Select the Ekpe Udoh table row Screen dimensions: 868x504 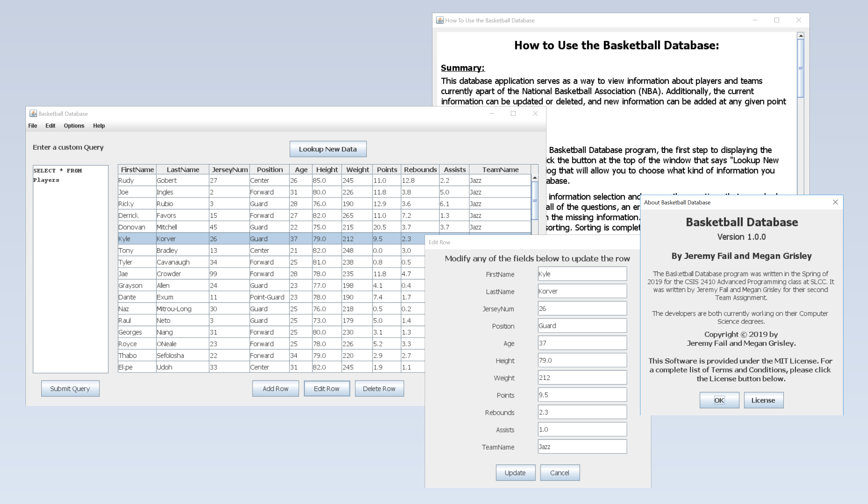(271, 367)
